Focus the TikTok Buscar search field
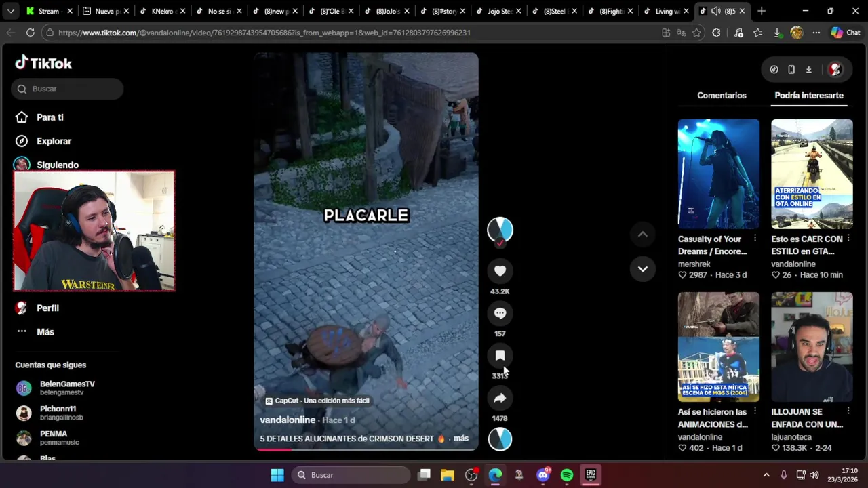 (x=67, y=89)
